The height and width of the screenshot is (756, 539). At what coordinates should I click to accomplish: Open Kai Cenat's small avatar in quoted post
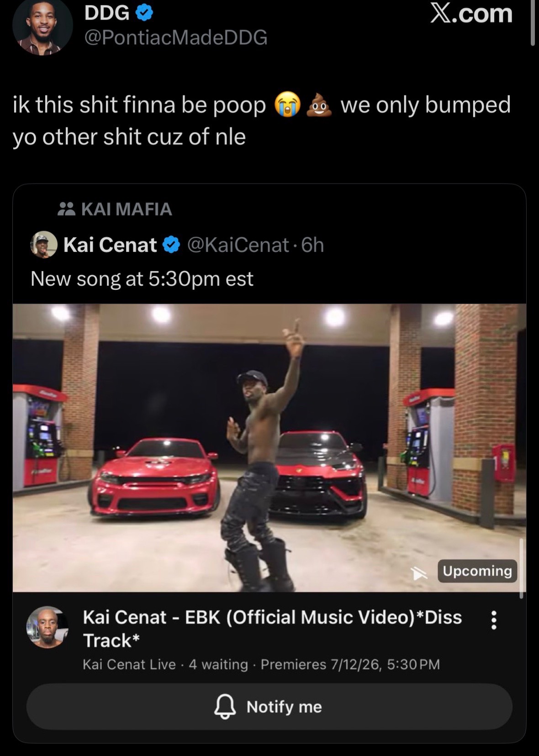point(44,245)
